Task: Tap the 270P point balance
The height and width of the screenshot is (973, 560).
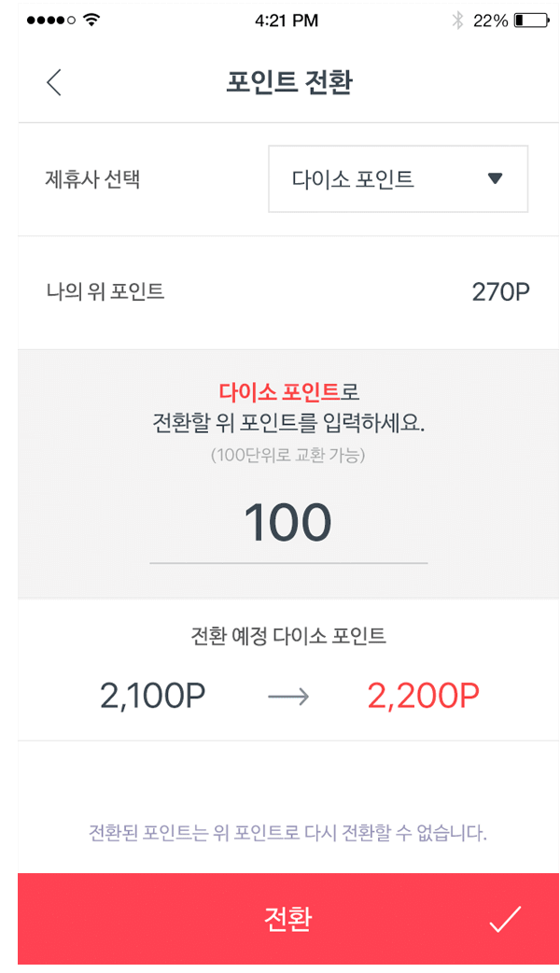Action: point(500,291)
